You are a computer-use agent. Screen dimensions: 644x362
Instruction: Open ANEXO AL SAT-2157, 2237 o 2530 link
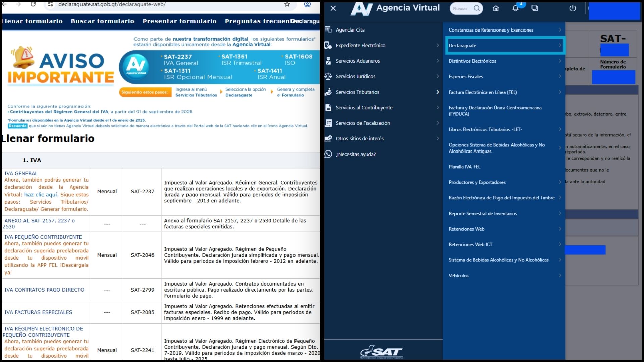(39, 223)
